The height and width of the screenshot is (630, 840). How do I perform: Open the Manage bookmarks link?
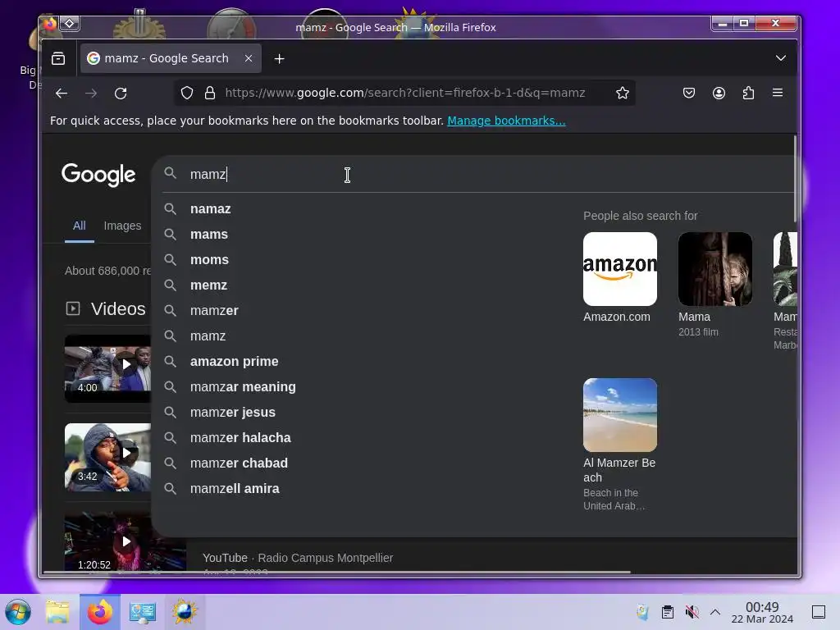506,121
